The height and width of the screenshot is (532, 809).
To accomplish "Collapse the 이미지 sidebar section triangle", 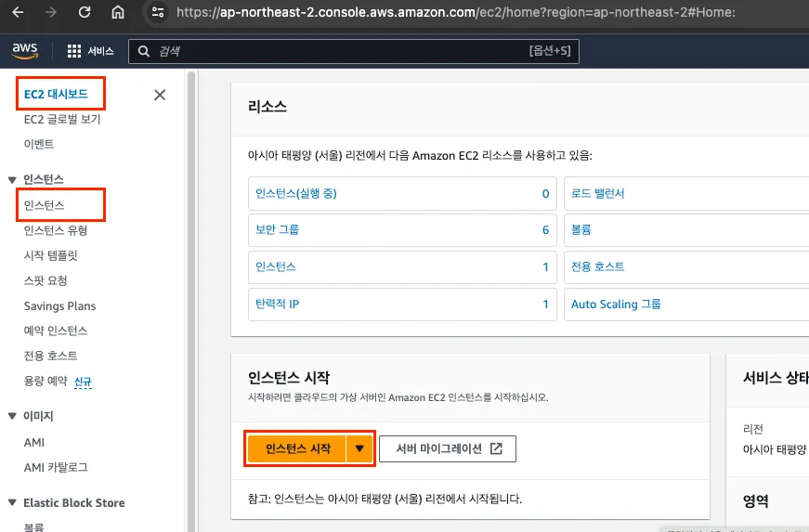I will pyautogui.click(x=12, y=416).
